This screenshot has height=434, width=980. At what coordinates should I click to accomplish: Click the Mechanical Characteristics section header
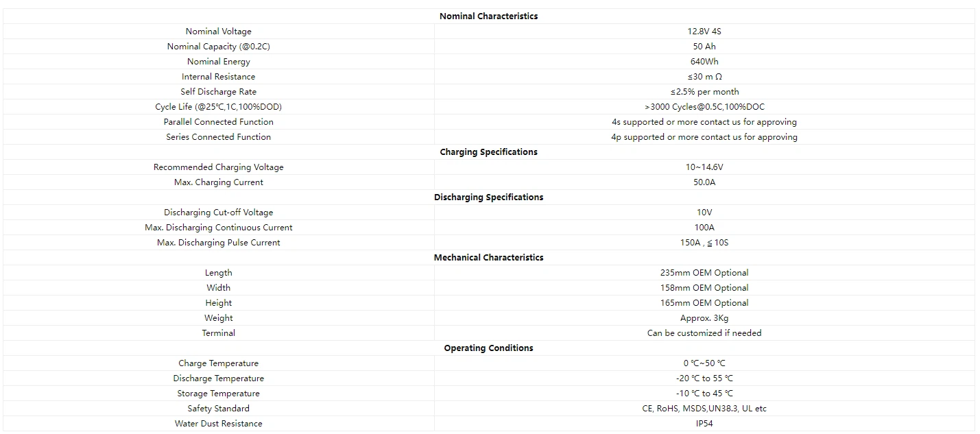488,258
